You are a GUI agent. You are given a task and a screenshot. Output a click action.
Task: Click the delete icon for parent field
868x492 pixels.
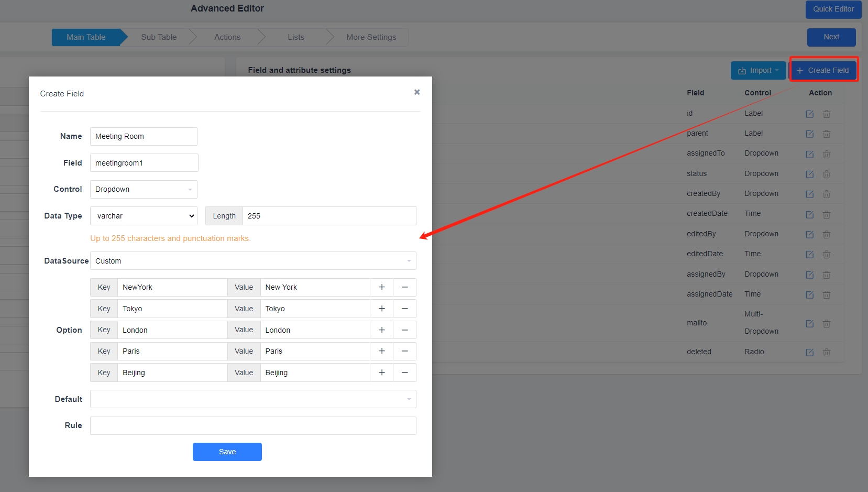(x=826, y=134)
